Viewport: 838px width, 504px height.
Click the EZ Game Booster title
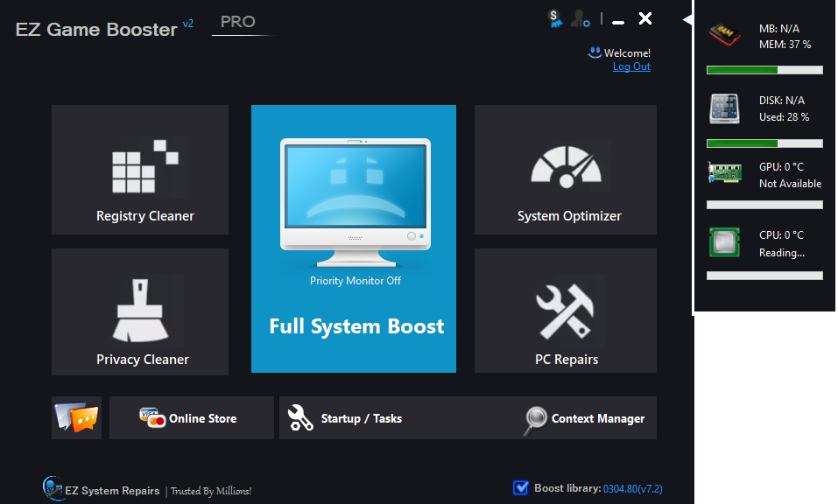point(96,30)
